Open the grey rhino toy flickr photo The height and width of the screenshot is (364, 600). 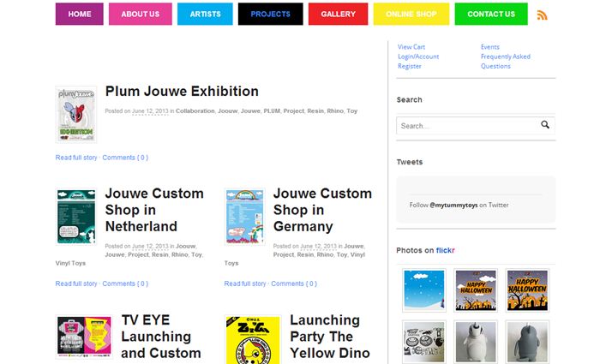coord(527,342)
